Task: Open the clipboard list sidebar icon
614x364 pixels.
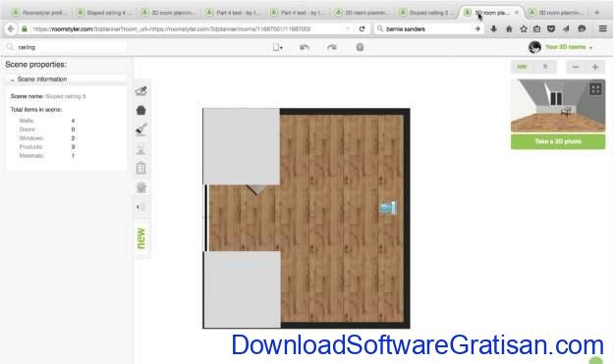Action: 140,168
